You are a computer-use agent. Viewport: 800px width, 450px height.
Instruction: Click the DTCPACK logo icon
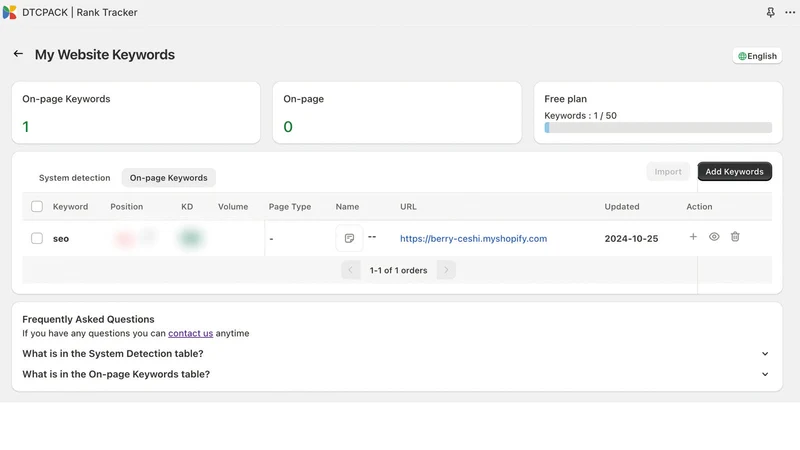pyautogui.click(x=10, y=12)
